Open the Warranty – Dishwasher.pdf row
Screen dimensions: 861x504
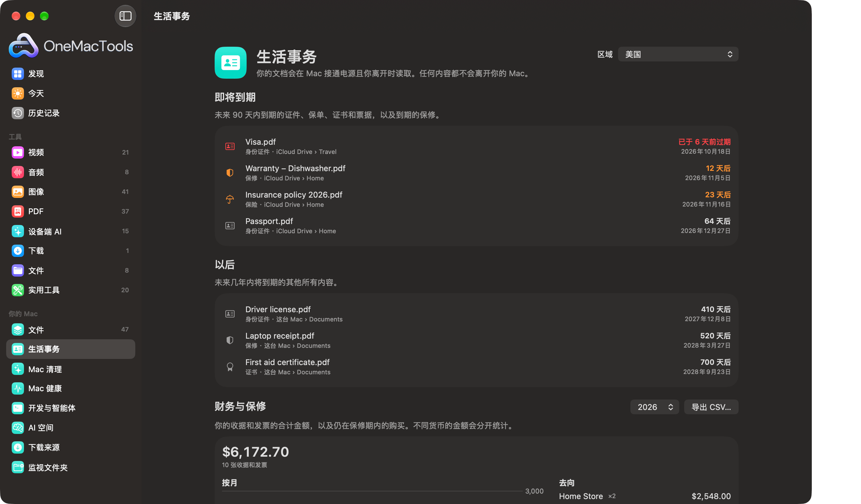coord(477,173)
